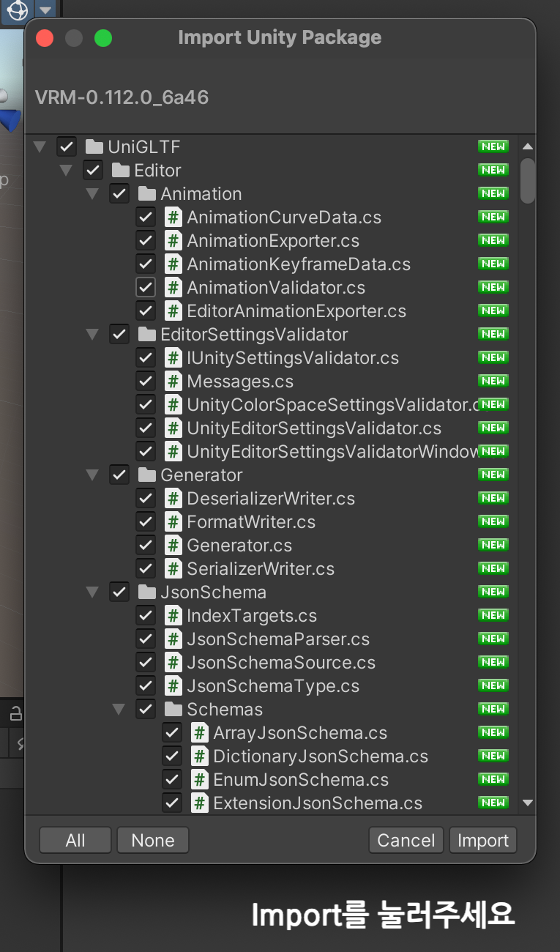Click the UnityEditorSettingsValidator.cs script icon
The image size is (560, 952).
tap(173, 428)
